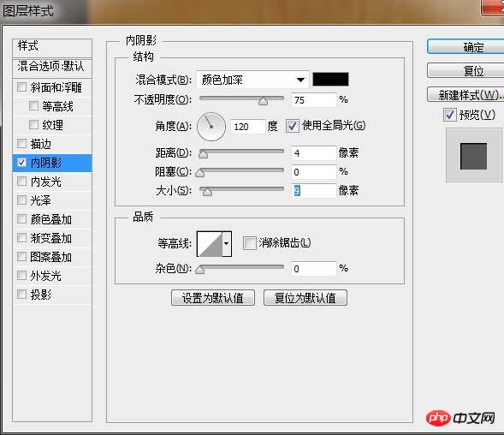Select the 投影 style row
Screen dimensions: 504x435
pyautogui.click(x=52, y=295)
